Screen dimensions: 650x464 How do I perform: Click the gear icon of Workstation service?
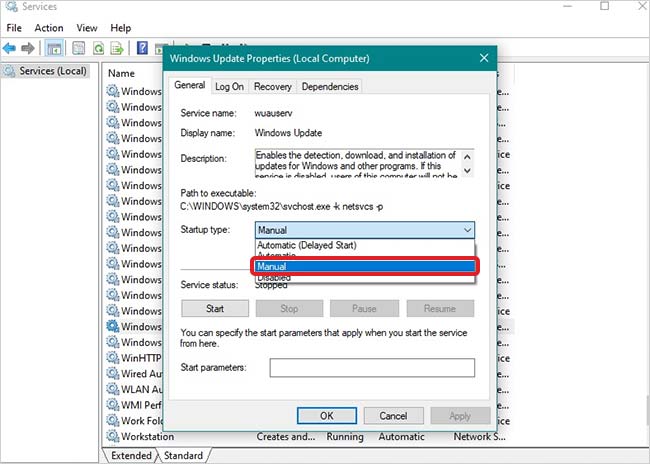(x=113, y=436)
